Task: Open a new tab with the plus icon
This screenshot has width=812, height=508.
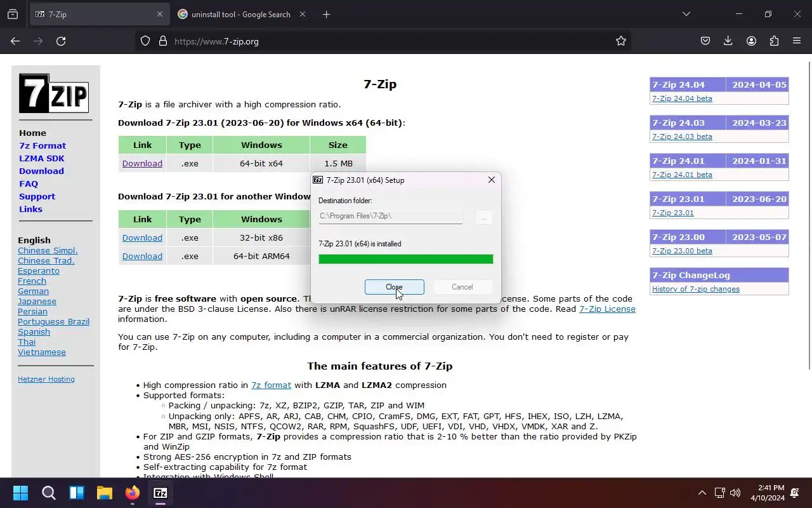Action: (326, 14)
